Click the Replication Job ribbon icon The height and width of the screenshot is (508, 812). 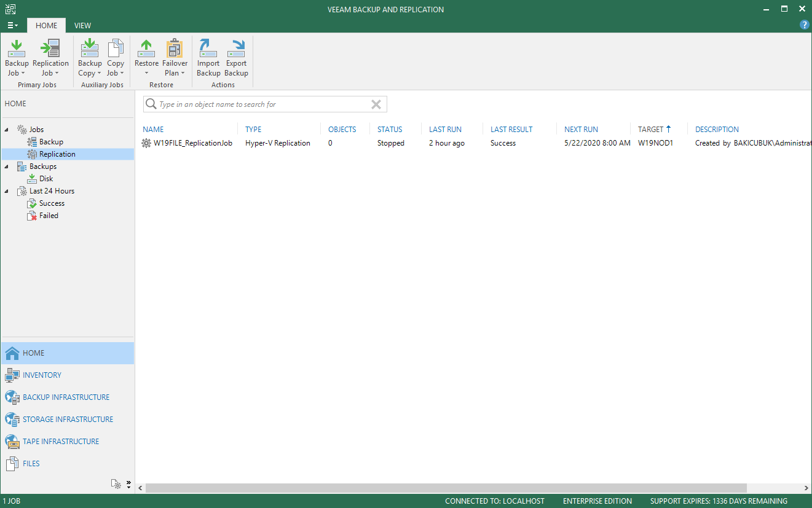click(x=50, y=49)
